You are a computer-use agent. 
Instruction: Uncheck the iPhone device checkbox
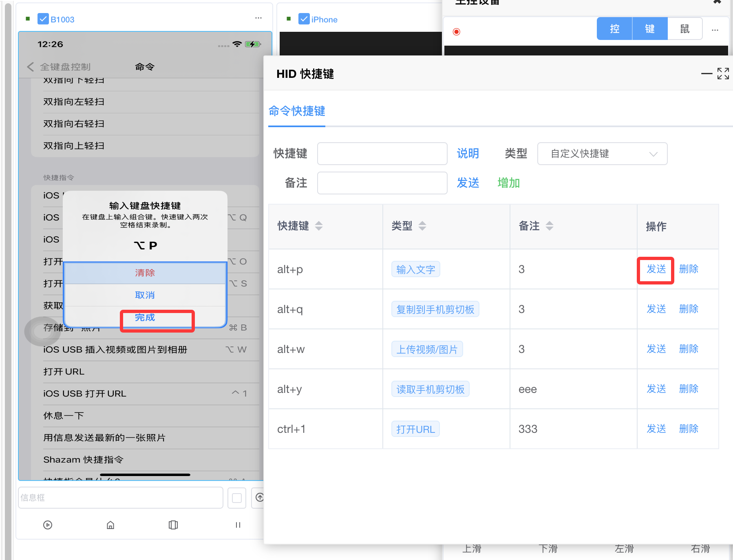tap(304, 19)
